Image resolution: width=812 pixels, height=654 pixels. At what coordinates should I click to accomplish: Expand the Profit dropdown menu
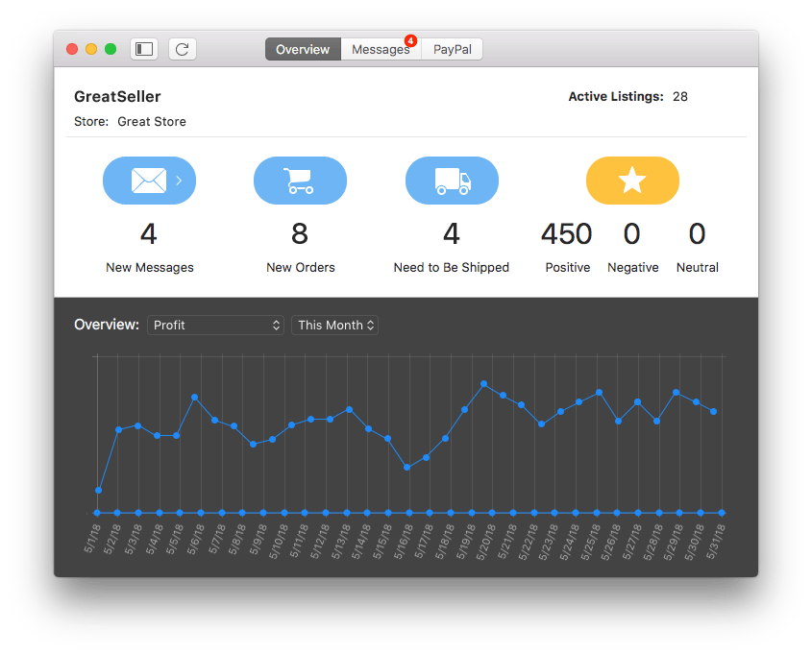click(216, 326)
